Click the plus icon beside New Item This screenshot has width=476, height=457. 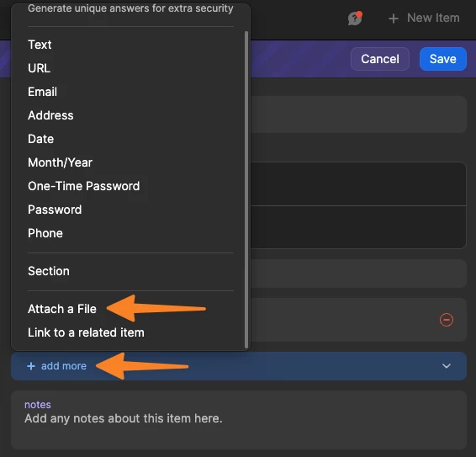[394, 19]
